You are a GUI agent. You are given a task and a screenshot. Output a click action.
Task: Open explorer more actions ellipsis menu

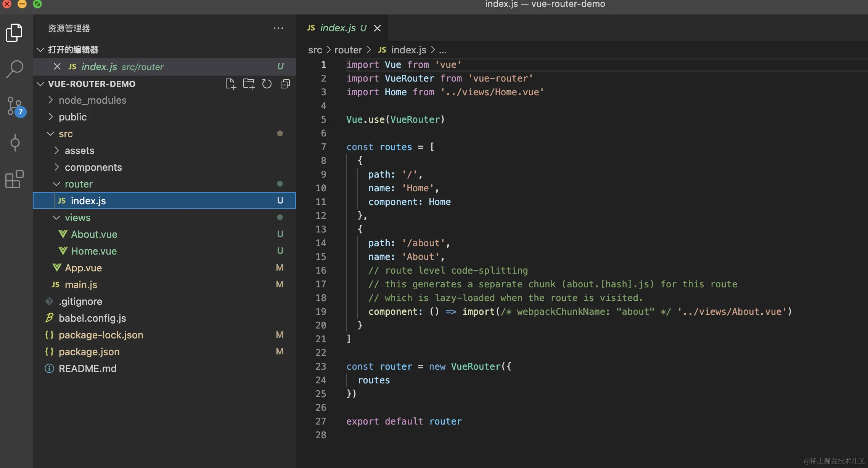278,28
